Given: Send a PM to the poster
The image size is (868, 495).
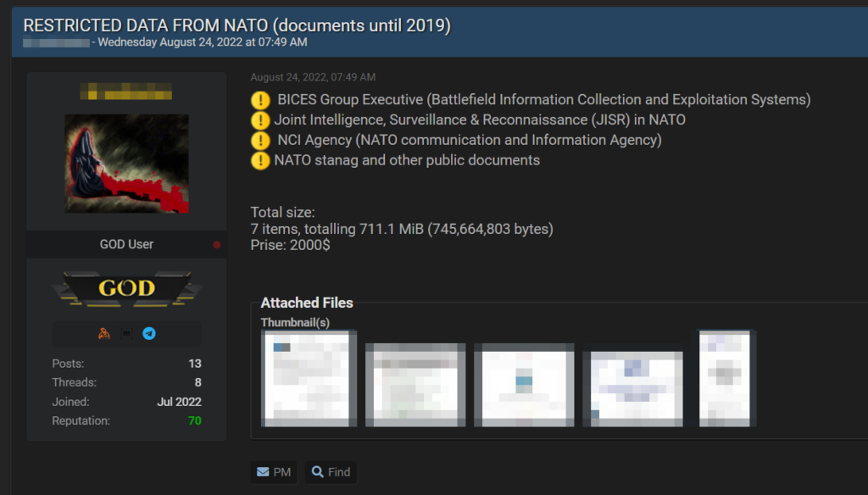Looking at the screenshot, I should click(x=274, y=472).
